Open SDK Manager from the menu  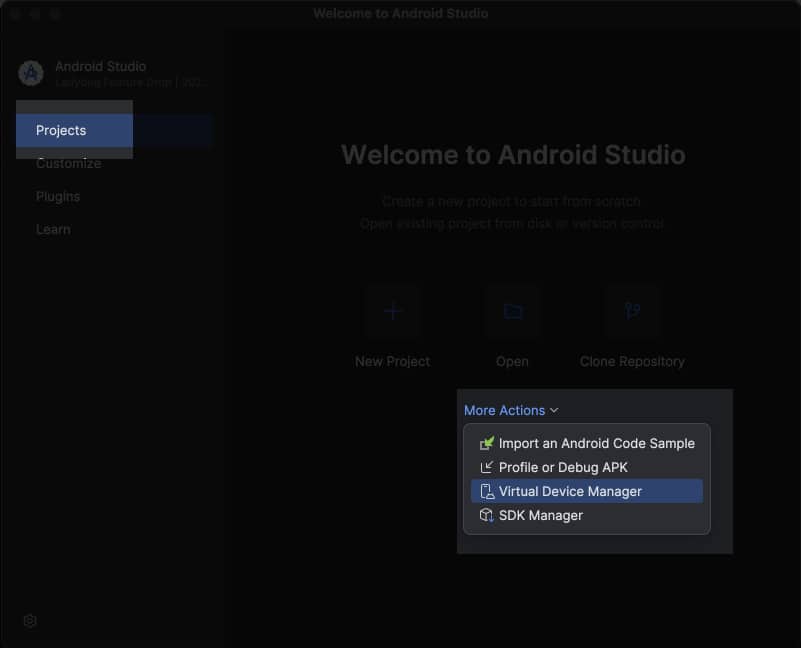(586, 515)
